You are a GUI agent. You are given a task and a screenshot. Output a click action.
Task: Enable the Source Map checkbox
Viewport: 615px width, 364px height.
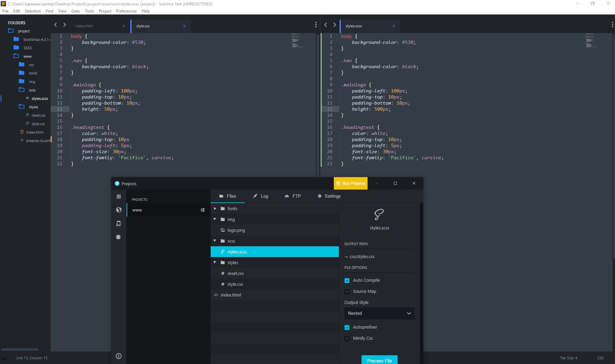[347, 291]
